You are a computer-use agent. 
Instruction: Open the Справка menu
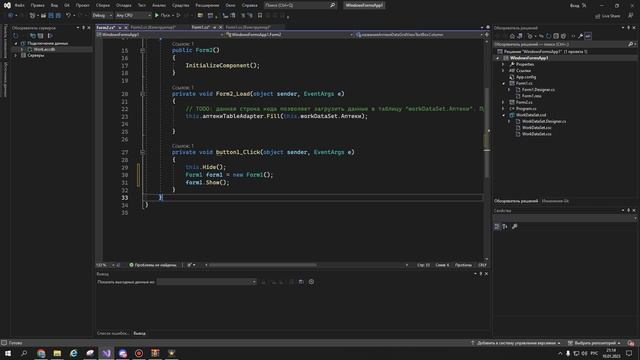pyautogui.click(x=250, y=5)
